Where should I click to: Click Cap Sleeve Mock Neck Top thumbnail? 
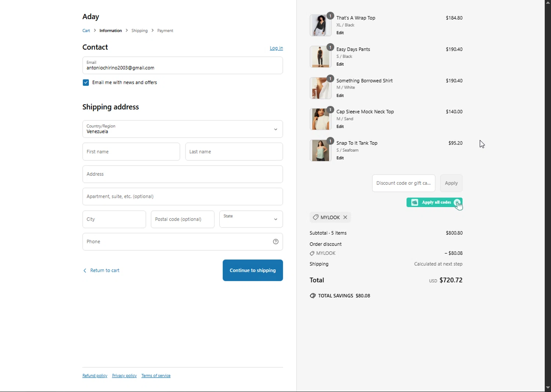[x=320, y=119]
